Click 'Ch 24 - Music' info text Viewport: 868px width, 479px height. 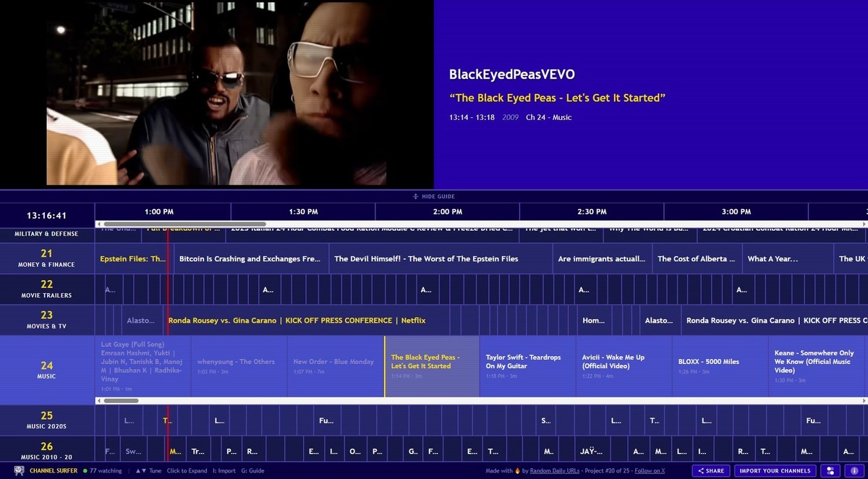(x=548, y=117)
